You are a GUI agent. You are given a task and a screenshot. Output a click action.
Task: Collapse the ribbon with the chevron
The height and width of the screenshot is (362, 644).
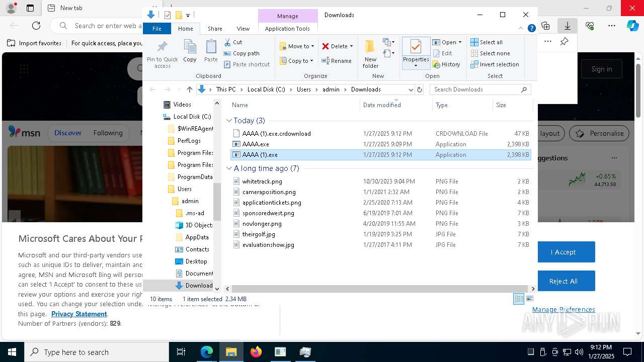coord(521,29)
